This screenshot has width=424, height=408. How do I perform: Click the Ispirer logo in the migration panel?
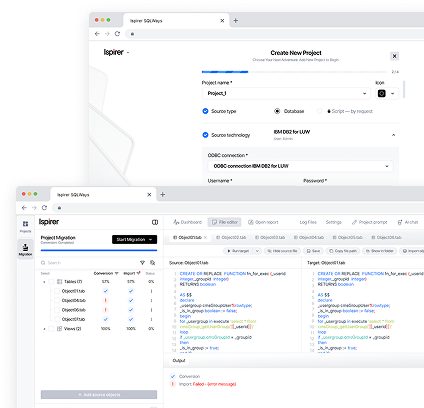[49, 222]
